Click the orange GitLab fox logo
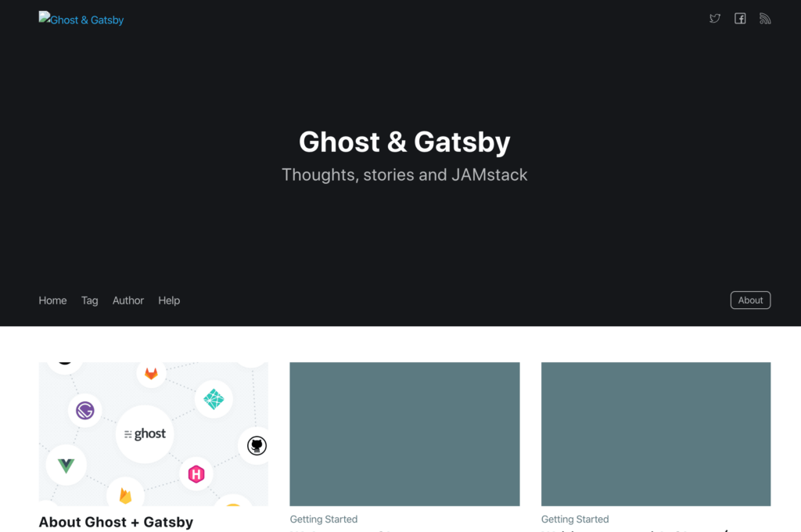This screenshot has width=801, height=532. [x=151, y=374]
